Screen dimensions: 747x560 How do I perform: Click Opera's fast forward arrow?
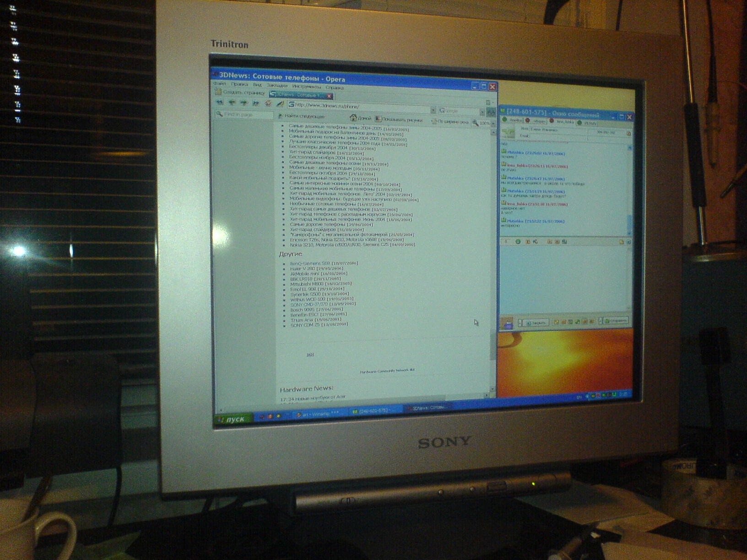(x=256, y=103)
